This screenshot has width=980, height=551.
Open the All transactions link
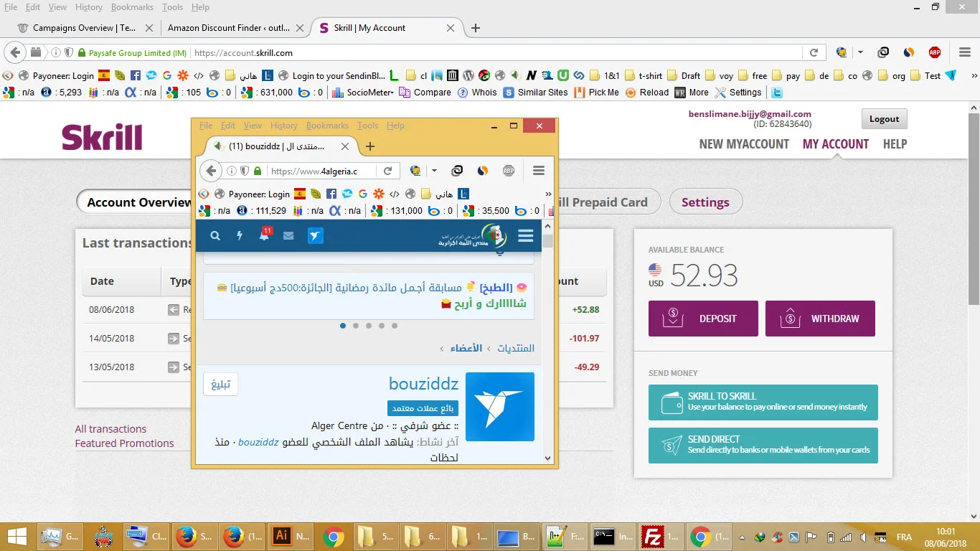tap(110, 429)
